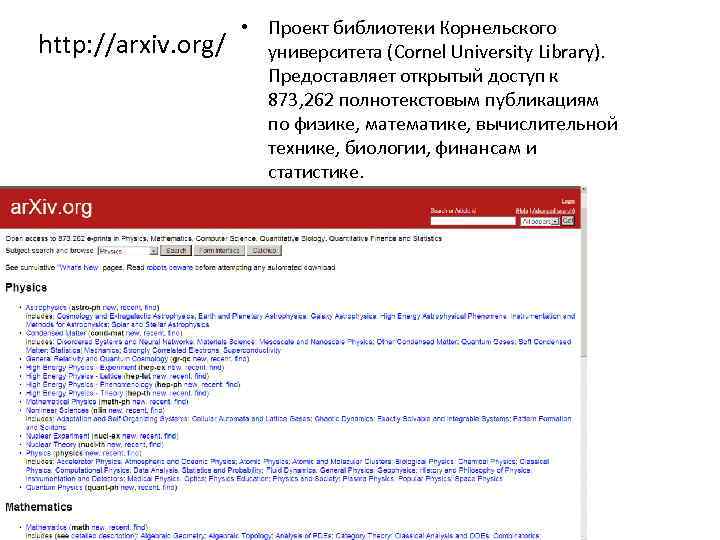Click 'find' link in the quant-ph row
The height and width of the screenshot is (540, 720).
168,487
